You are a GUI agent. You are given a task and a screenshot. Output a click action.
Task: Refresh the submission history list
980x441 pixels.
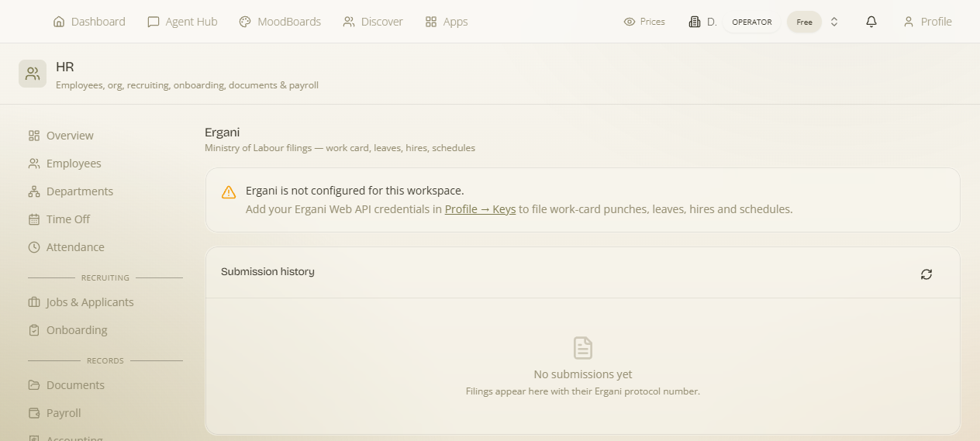(x=927, y=274)
